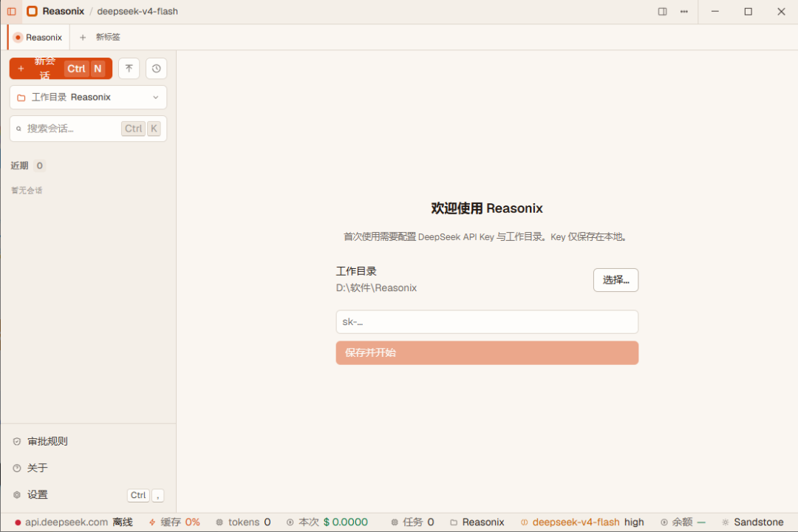Viewport: 798px width, 532px height.
Task: Click the 近期 section header
Action: (19, 166)
